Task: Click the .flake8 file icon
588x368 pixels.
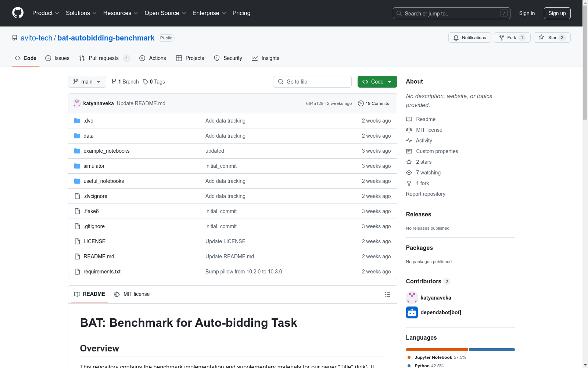Action: [x=77, y=211]
